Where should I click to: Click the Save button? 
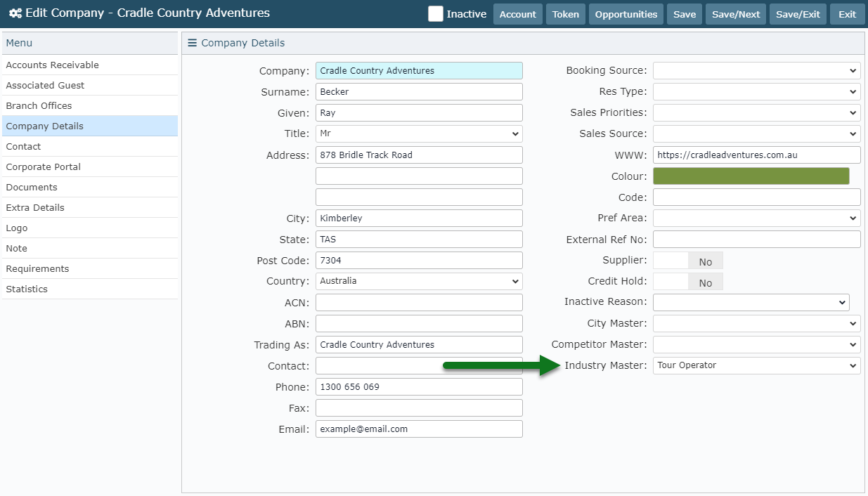685,14
